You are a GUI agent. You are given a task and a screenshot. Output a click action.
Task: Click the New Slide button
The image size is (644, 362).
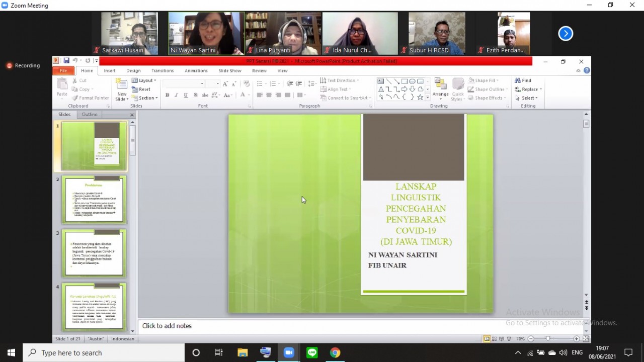[x=122, y=90]
